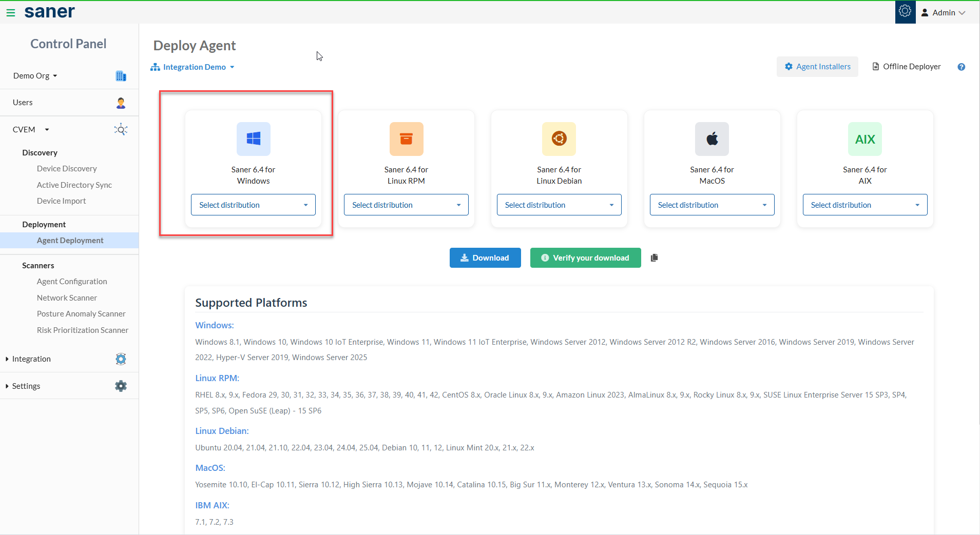Click Verify your download button
The image size is (980, 535).
click(x=586, y=258)
